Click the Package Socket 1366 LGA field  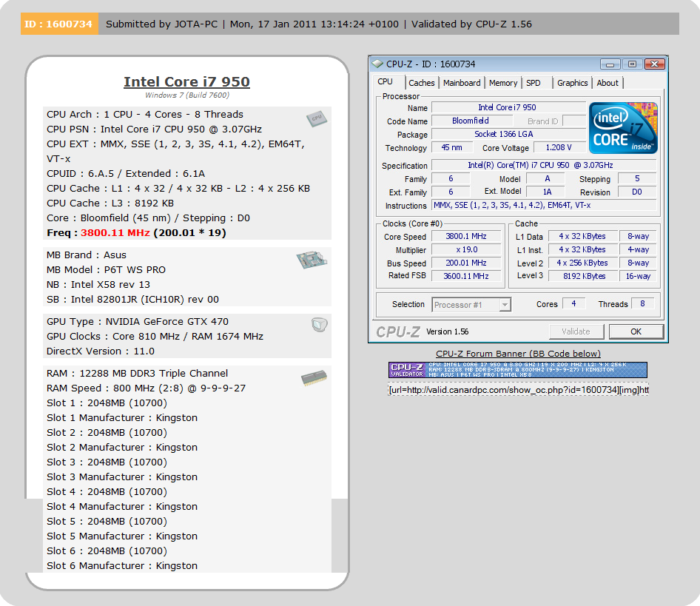(x=508, y=135)
